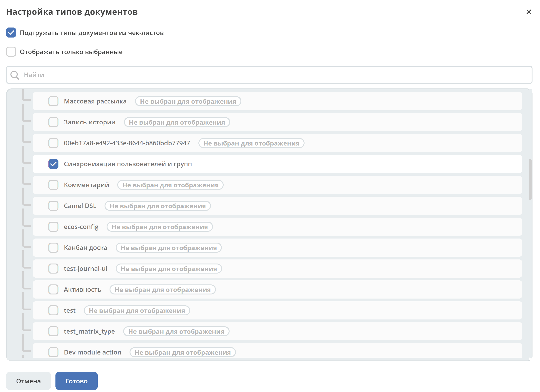The image size is (540, 392).
Task: Click the 'Массовая рассылка' row label
Action: coord(95,101)
